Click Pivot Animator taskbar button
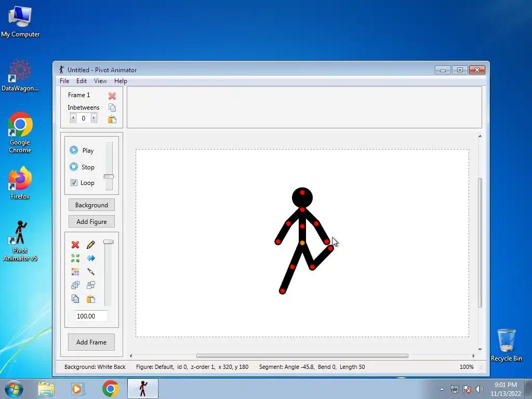This screenshot has height=399, width=532. [143, 389]
